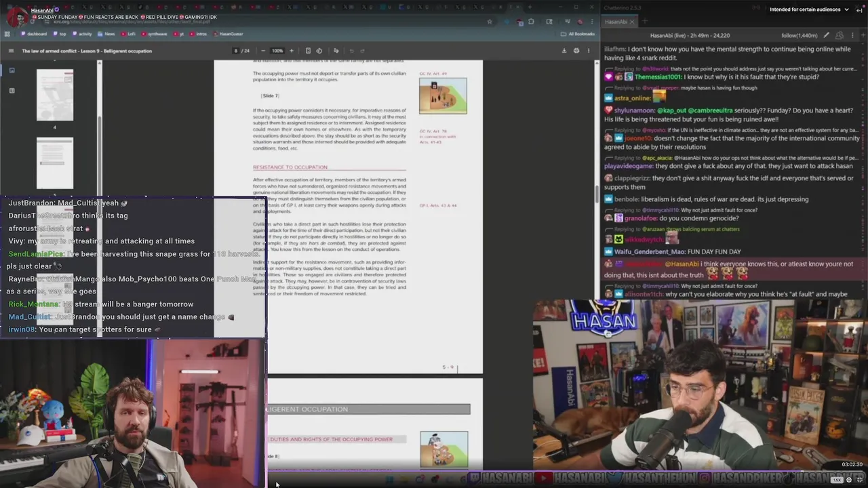Download the PDF file
The width and height of the screenshot is (868, 488).
click(x=564, y=51)
